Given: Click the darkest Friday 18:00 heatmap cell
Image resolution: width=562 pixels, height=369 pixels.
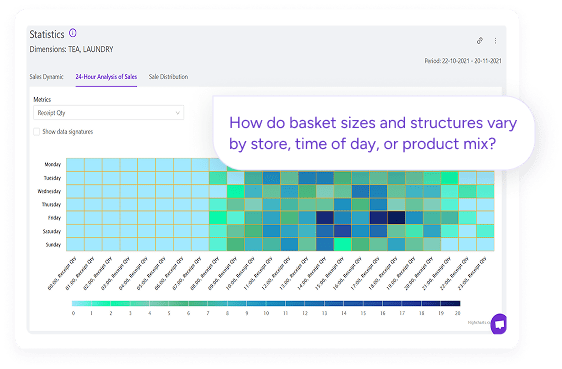Looking at the screenshot, I should (396, 218).
